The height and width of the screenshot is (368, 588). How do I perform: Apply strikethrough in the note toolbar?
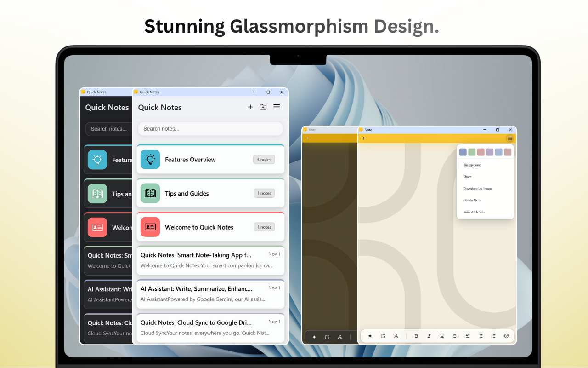click(x=455, y=336)
